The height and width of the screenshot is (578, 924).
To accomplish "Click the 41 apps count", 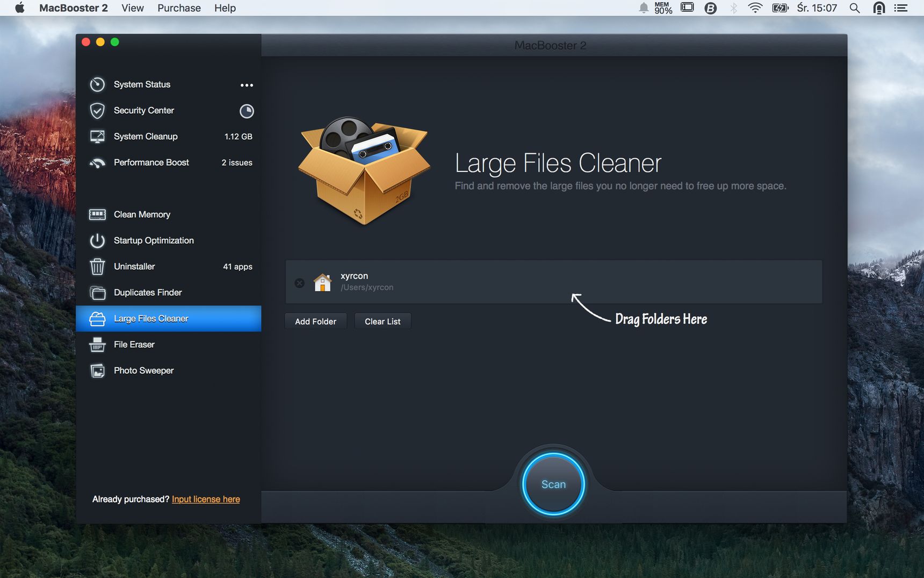I will pyautogui.click(x=237, y=267).
